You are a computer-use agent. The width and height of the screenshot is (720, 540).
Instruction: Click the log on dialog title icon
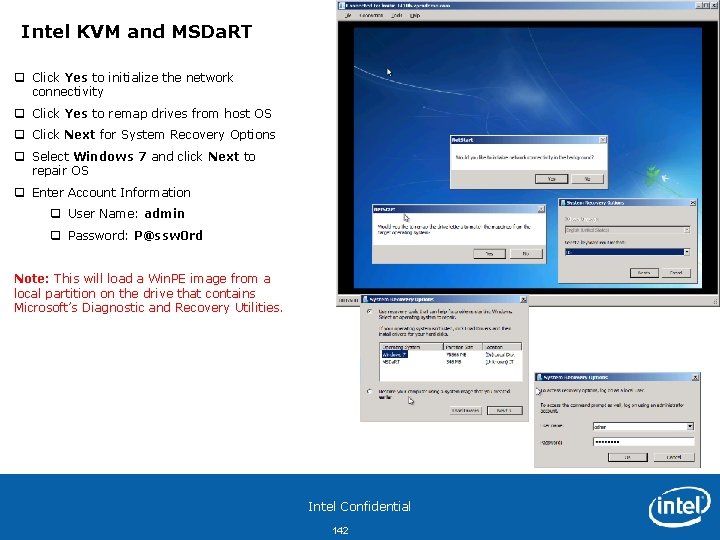tap(539, 377)
